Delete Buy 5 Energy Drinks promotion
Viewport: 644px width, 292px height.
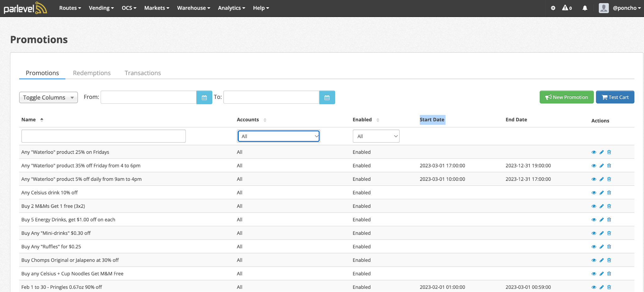609,219
